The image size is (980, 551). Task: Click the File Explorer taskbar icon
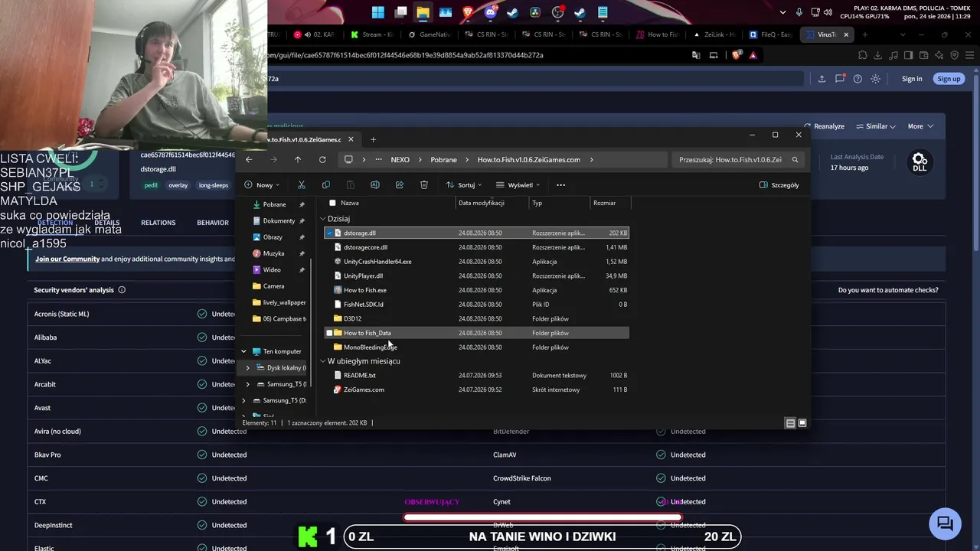click(423, 12)
